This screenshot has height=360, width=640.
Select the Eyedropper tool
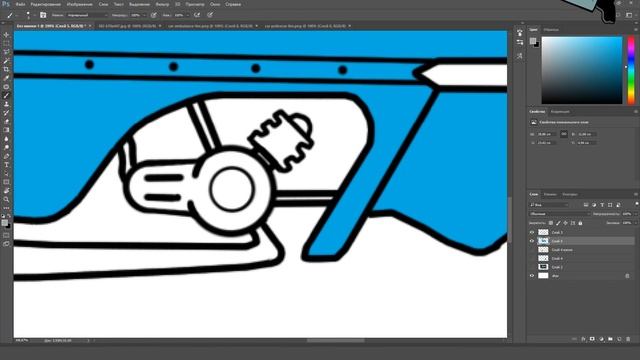coord(6,78)
